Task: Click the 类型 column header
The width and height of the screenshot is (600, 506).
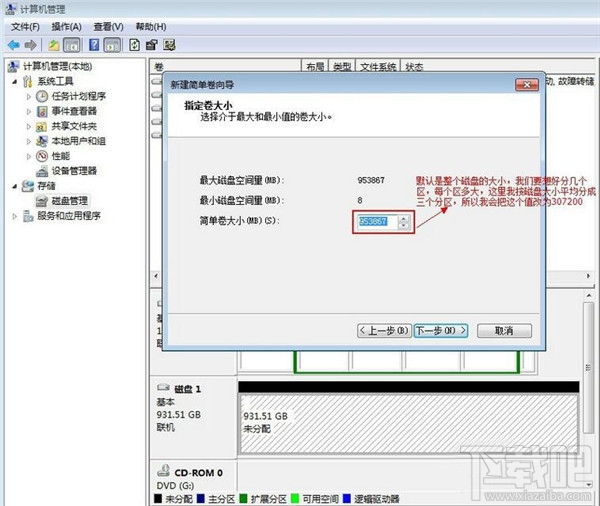Action: tap(342, 67)
